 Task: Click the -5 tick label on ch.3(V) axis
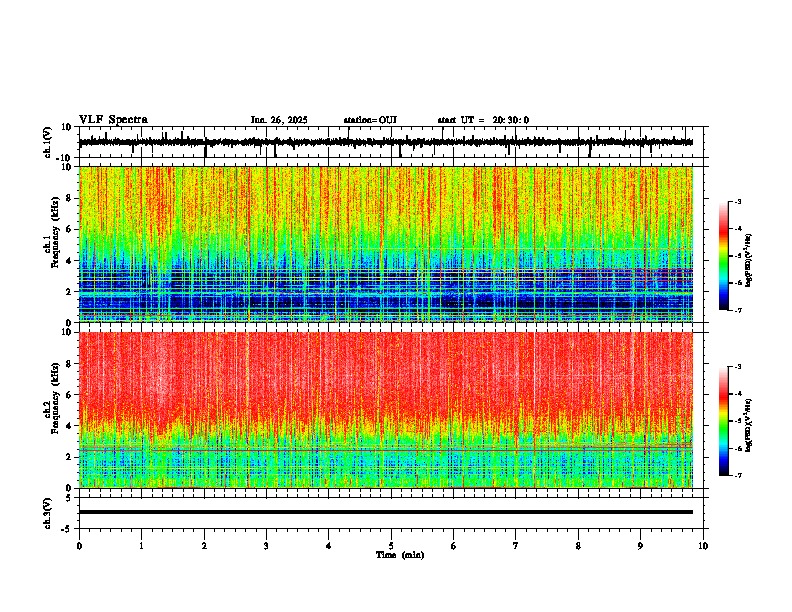(67, 529)
